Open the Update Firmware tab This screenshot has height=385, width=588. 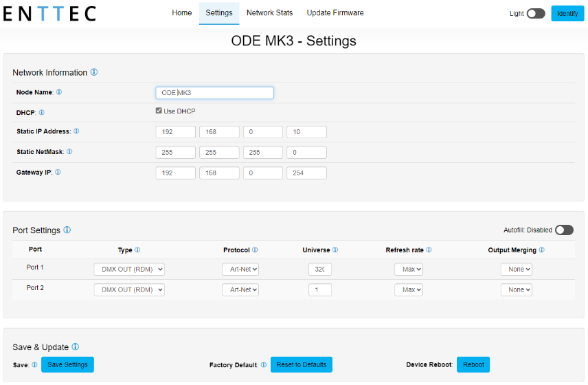pos(335,13)
